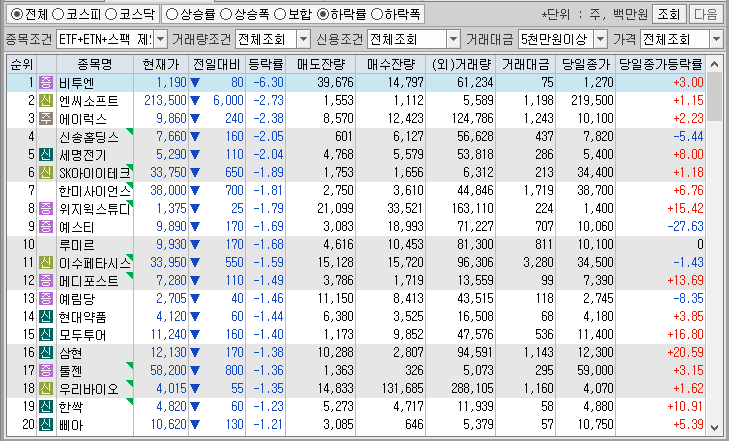Sort by 현재가 column header
The height and width of the screenshot is (441, 729).
point(161,64)
